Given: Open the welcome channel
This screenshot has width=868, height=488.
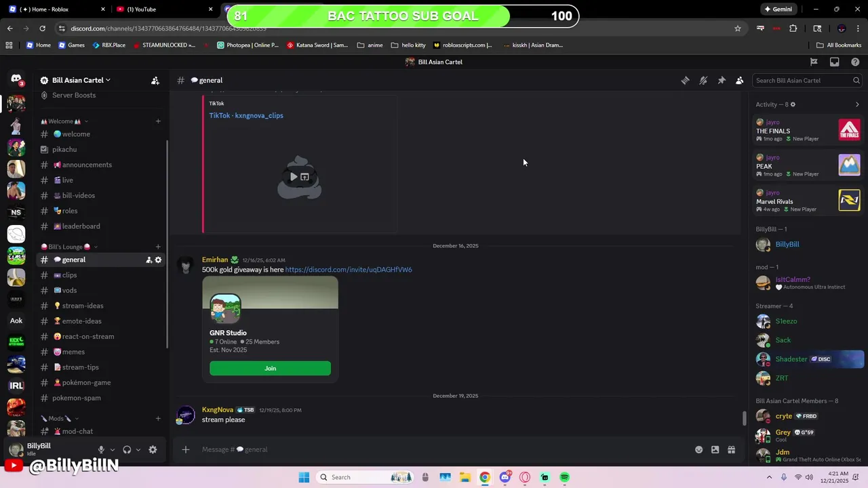Looking at the screenshot, I should point(100,134).
